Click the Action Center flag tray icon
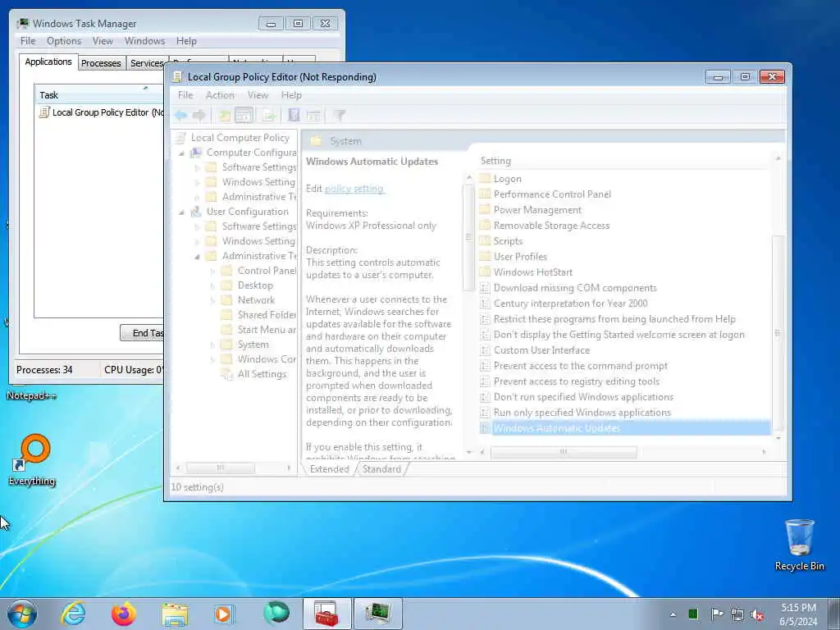840x630 pixels. tap(716, 614)
